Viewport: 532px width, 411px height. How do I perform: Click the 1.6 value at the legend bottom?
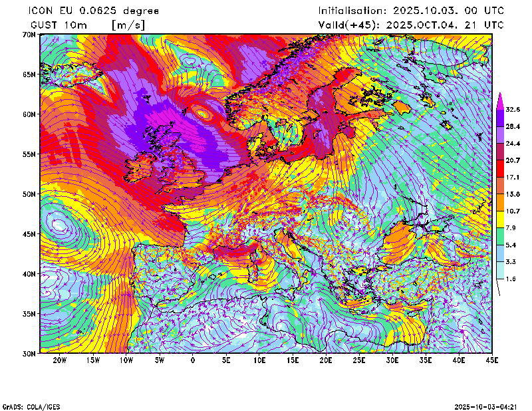point(511,279)
